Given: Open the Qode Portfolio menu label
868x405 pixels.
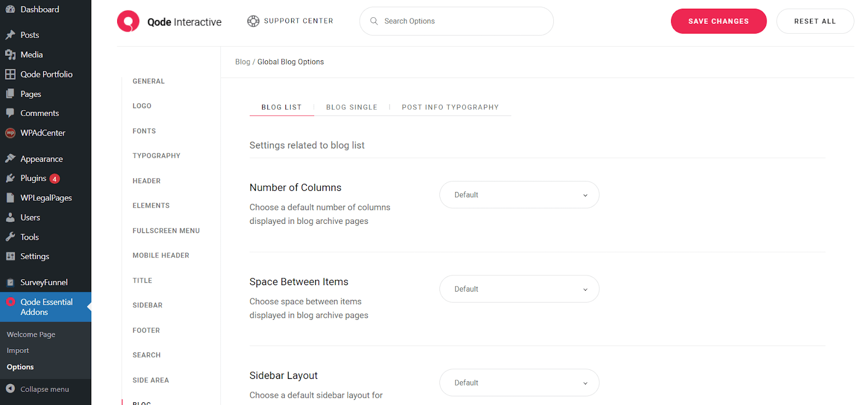Looking at the screenshot, I should (x=47, y=74).
